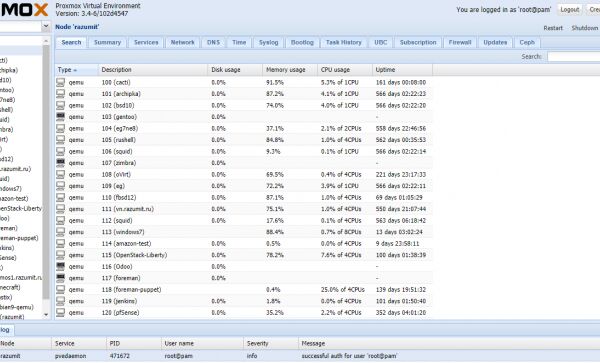Switch to the Task History tab
This screenshot has height=363, width=600.
click(344, 42)
